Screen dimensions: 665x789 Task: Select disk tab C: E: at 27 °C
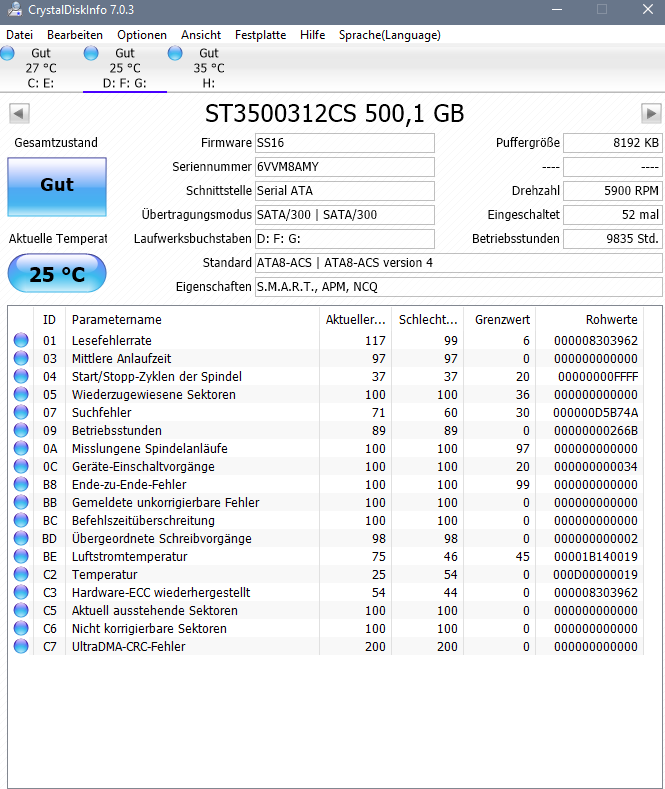tap(41, 68)
